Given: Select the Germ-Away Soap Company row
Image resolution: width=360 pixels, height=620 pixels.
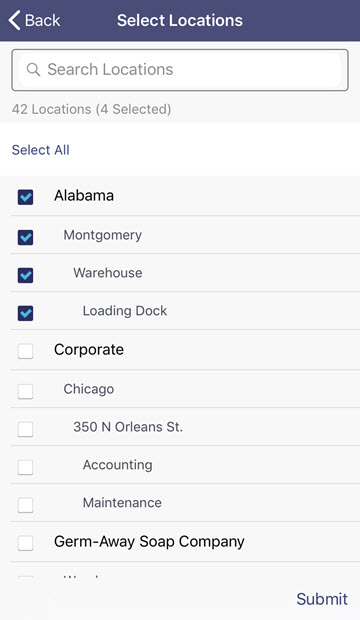Looking at the screenshot, I should click(x=185, y=542).
